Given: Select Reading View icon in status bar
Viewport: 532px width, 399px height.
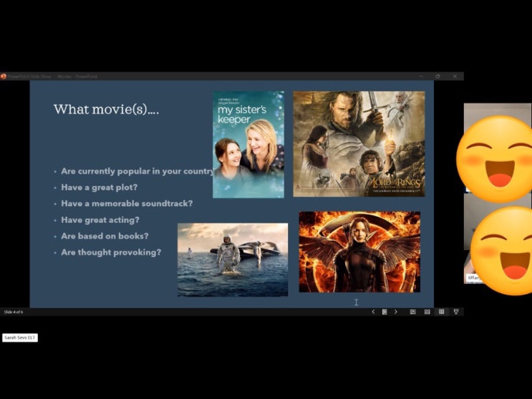Looking at the screenshot, I should click(x=441, y=312).
